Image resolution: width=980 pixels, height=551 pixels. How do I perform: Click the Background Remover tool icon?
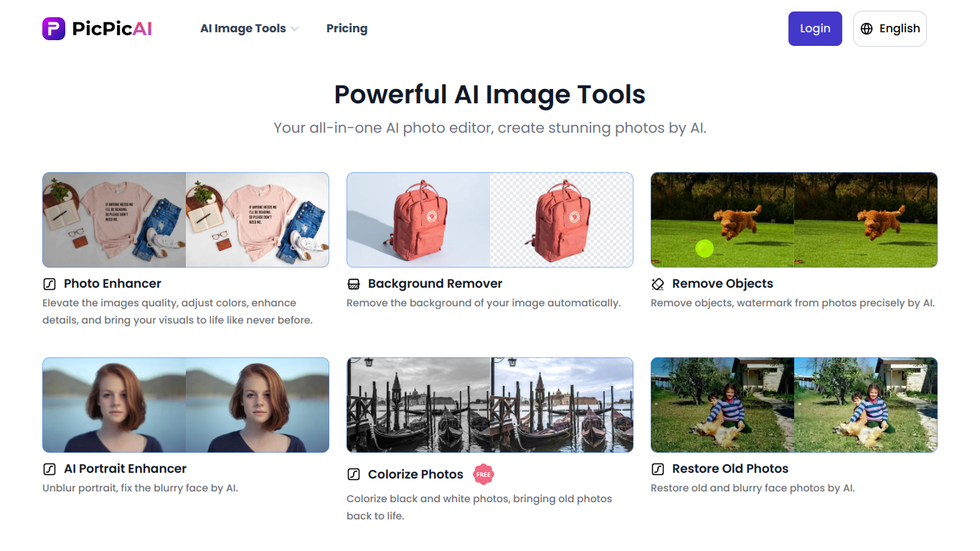point(354,283)
